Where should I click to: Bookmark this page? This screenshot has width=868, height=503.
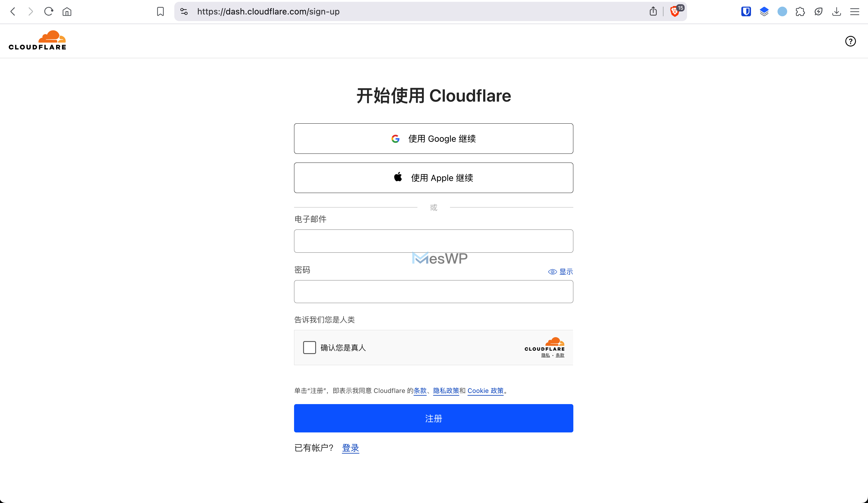tap(160, 12)
